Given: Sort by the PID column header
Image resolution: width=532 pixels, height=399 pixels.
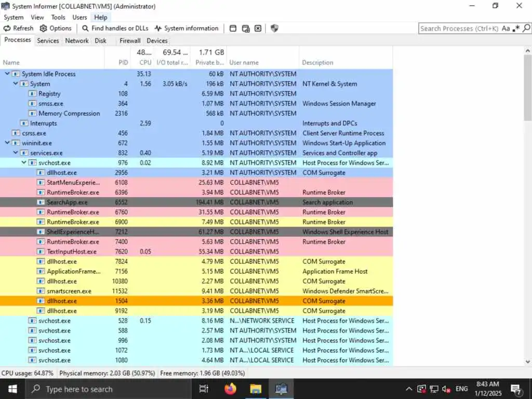Looking at the screenshot, I should coord(117,62).
